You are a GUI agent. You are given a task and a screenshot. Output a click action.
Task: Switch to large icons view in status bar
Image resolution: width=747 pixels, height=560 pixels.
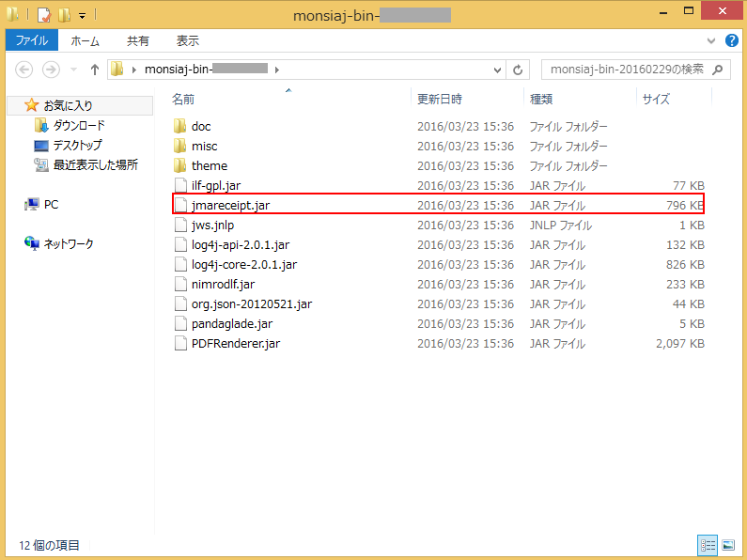point(728,545)
